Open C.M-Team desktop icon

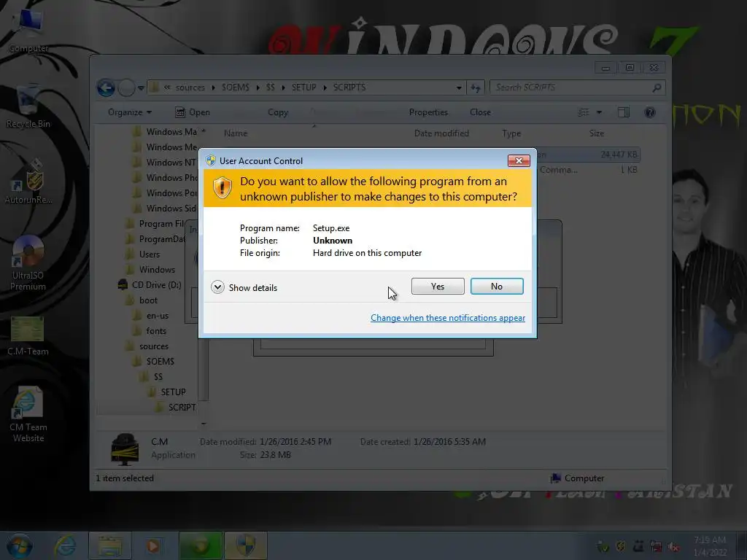click(x=28, y=336)
